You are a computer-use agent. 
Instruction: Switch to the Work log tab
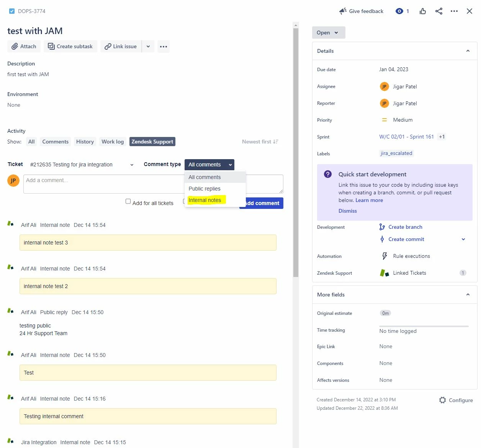(113, 142)
